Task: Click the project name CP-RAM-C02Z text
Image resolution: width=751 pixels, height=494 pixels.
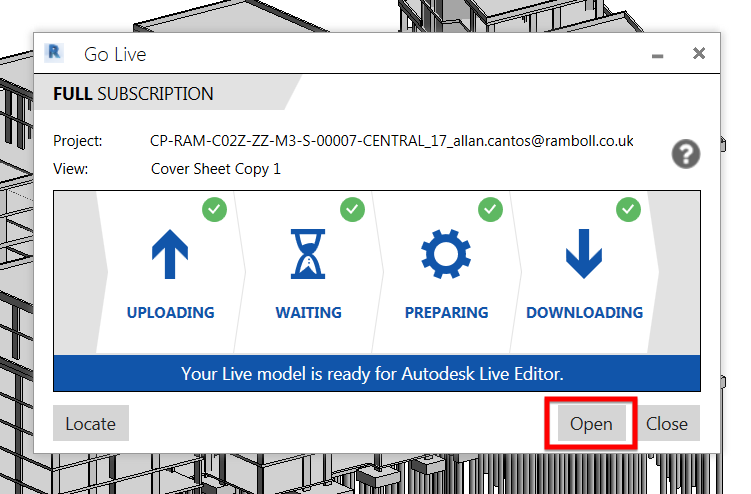Action: [391, 141]
